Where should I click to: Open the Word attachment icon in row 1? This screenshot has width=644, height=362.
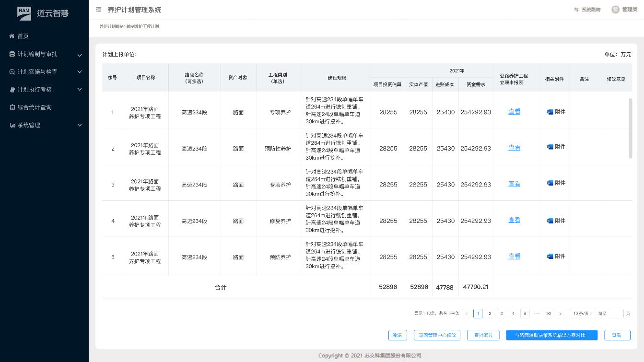coord(550,112)
